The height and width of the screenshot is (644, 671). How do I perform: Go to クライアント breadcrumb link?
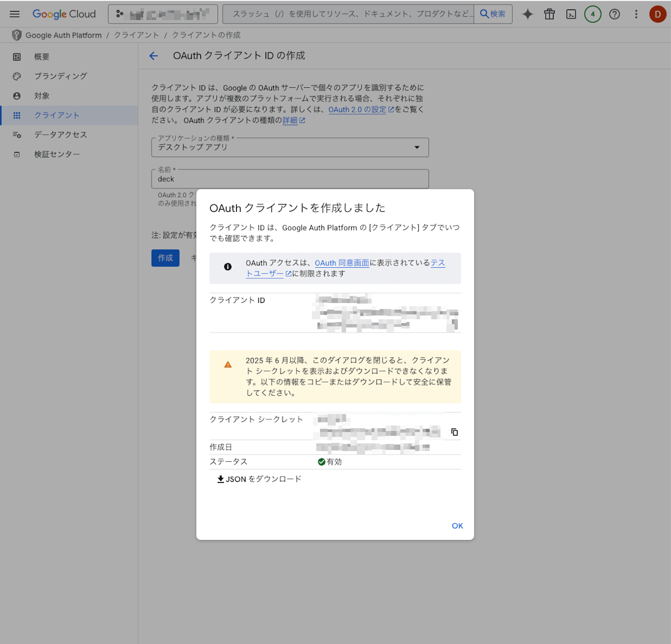pyautogui.click(x=136, y=35)
